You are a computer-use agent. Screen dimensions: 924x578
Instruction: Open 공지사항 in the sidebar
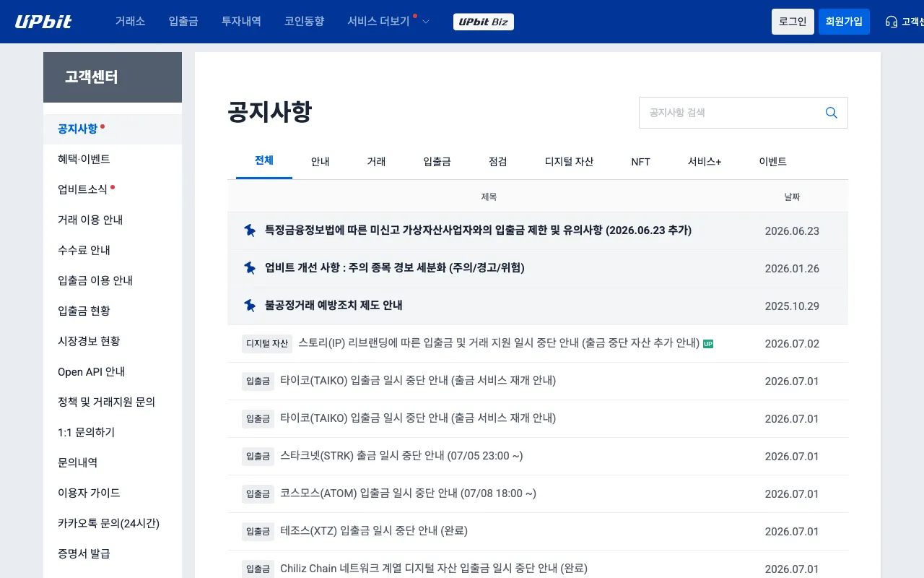(x=113, y=129)
